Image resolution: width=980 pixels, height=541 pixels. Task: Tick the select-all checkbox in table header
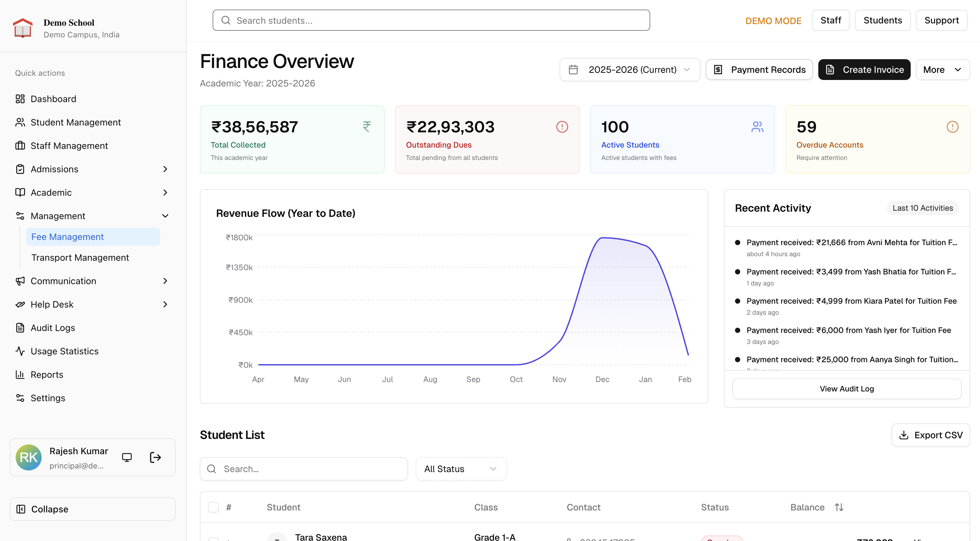click(213, 507)
